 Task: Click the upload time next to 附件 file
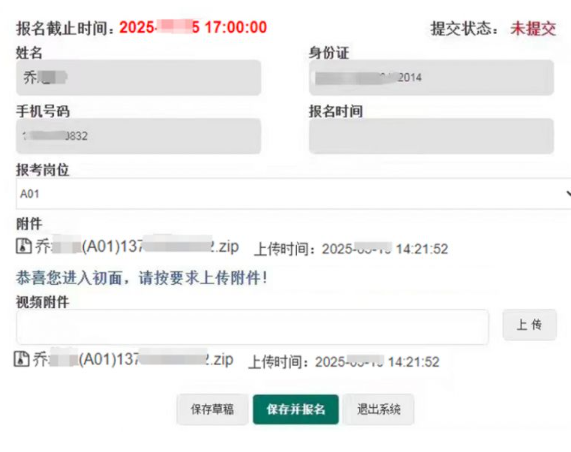pyautogui.click(x=351, y=249)
